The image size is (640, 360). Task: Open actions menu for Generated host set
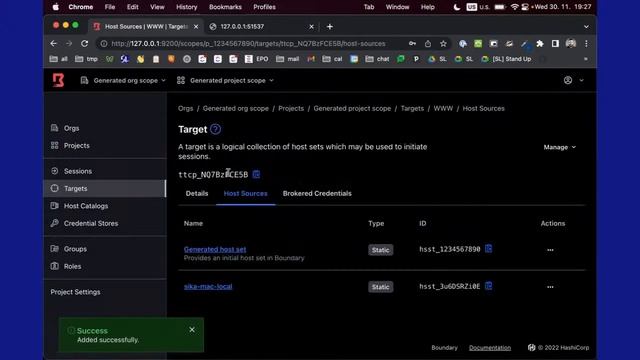click(x=550, y=250)
